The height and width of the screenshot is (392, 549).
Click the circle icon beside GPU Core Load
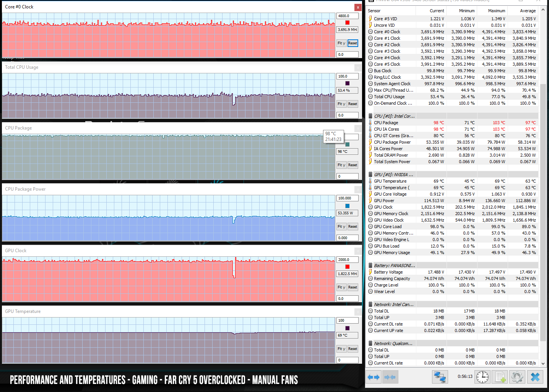(370, 227)
